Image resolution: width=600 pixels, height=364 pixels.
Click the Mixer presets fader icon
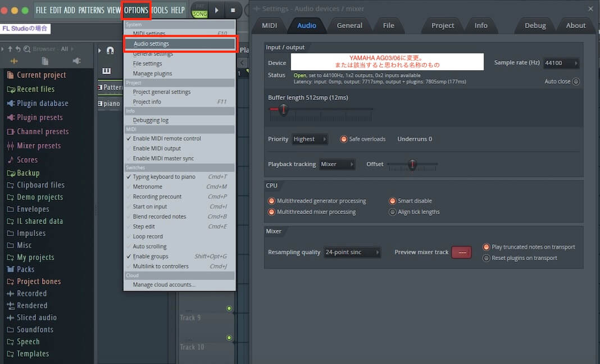[10, 146]
